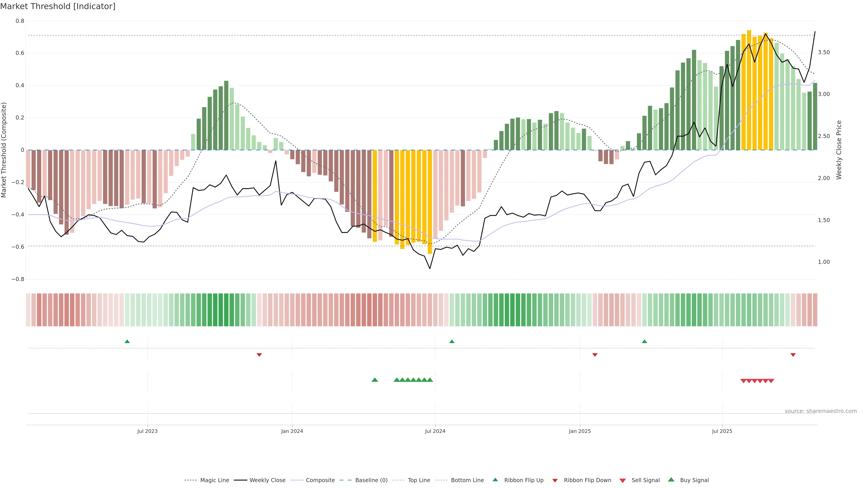Click the Market Threshold [Indicator] title
This screenshot has width=868, height=488.
pyautogui.click(x=58, y=6)
